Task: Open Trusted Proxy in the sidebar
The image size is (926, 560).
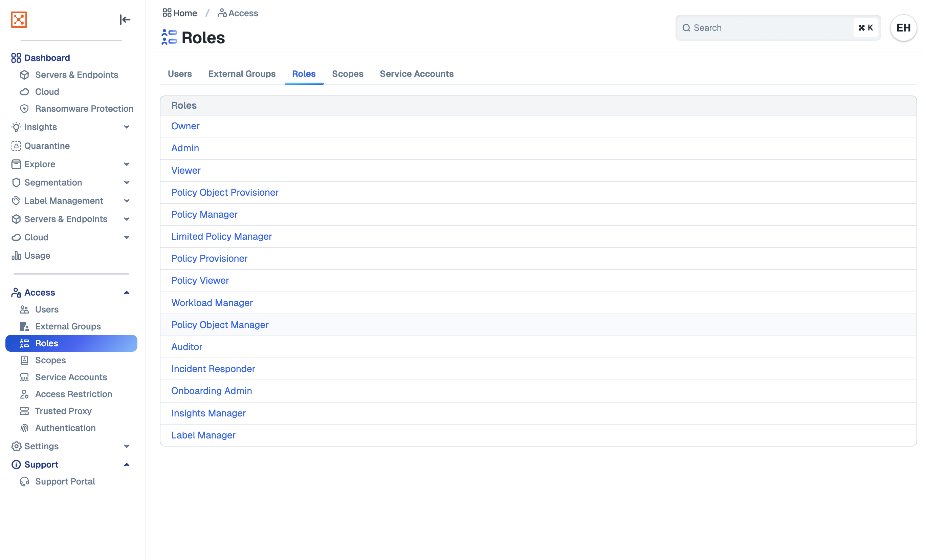Action: 63,411
